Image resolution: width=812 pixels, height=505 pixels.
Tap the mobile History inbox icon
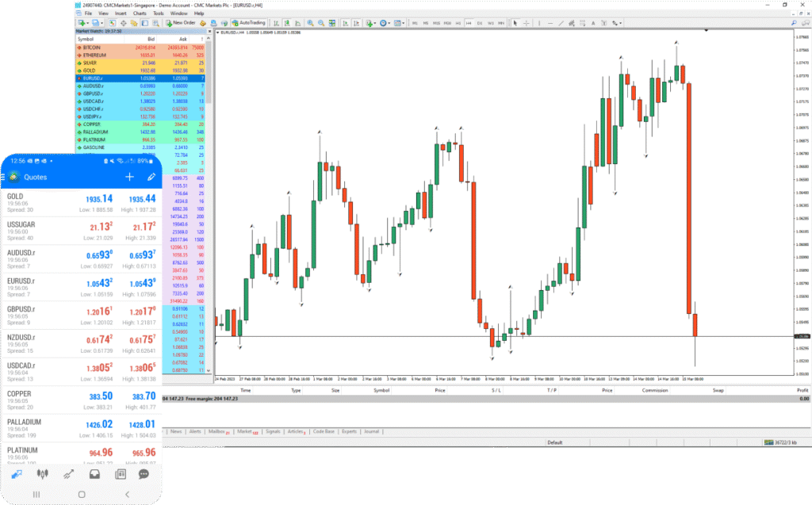coord(94,474)
